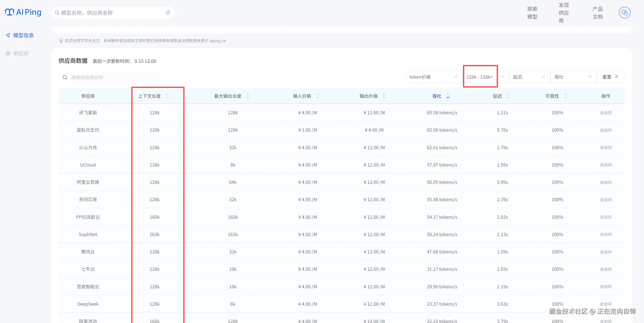This screenshot has height=323, width=644.
Task: Click the AI Ping logo
Action: pyautogui.click(x=23, y=12)
